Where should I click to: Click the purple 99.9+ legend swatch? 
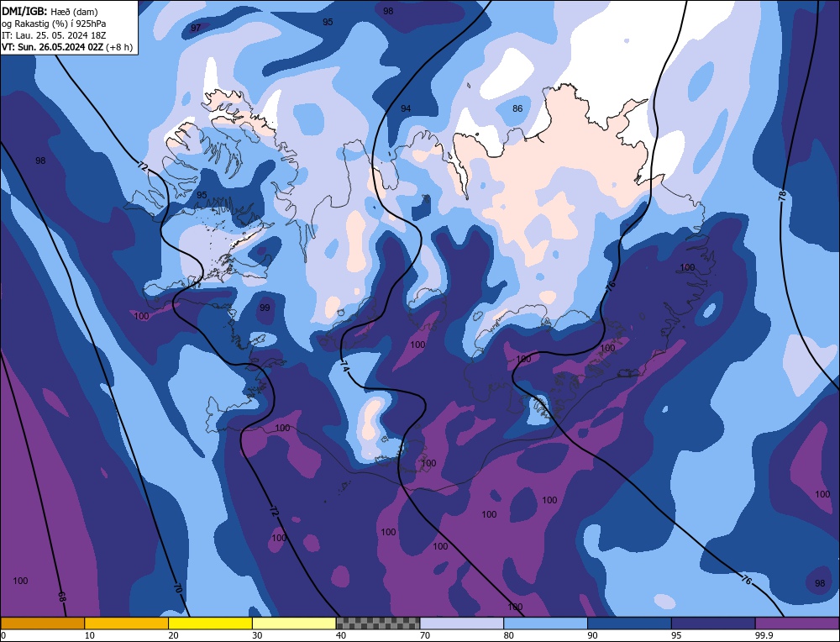coord(797,623)
